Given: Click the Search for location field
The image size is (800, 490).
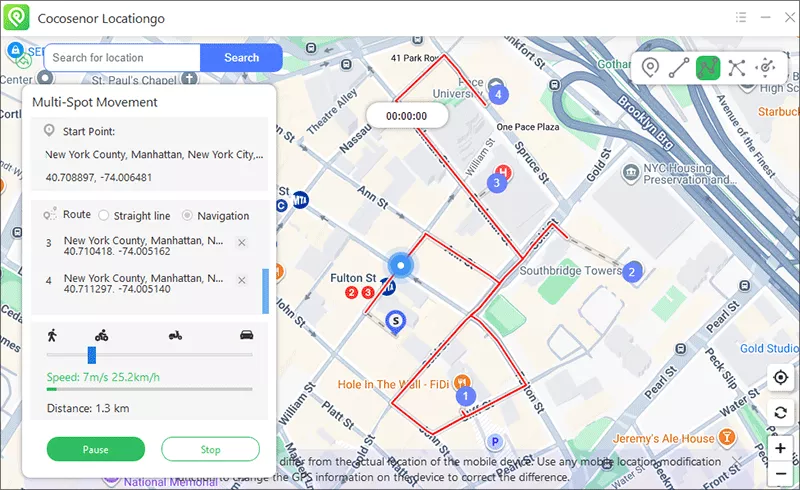Looking at the screenshot, I should pos(122,58).
